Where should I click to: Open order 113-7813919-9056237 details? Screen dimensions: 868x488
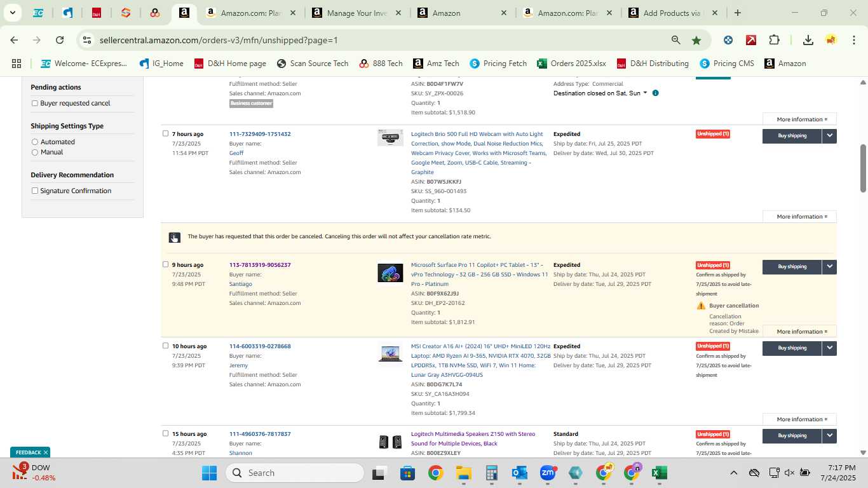(260, 265)
